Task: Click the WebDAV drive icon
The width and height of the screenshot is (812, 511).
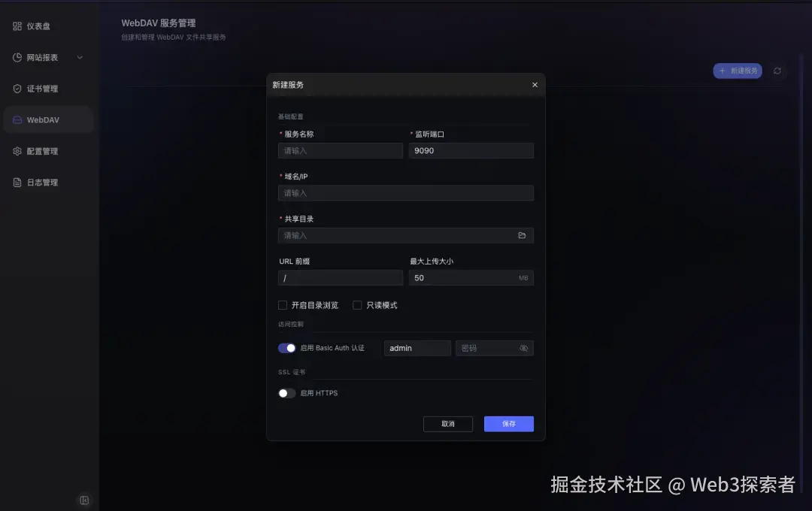Action: click(17, 119)
